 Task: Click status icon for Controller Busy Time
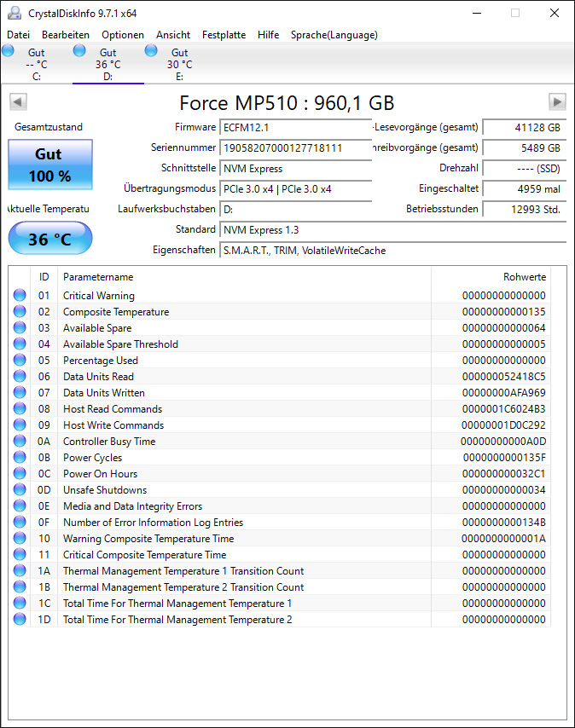(20, 441)
